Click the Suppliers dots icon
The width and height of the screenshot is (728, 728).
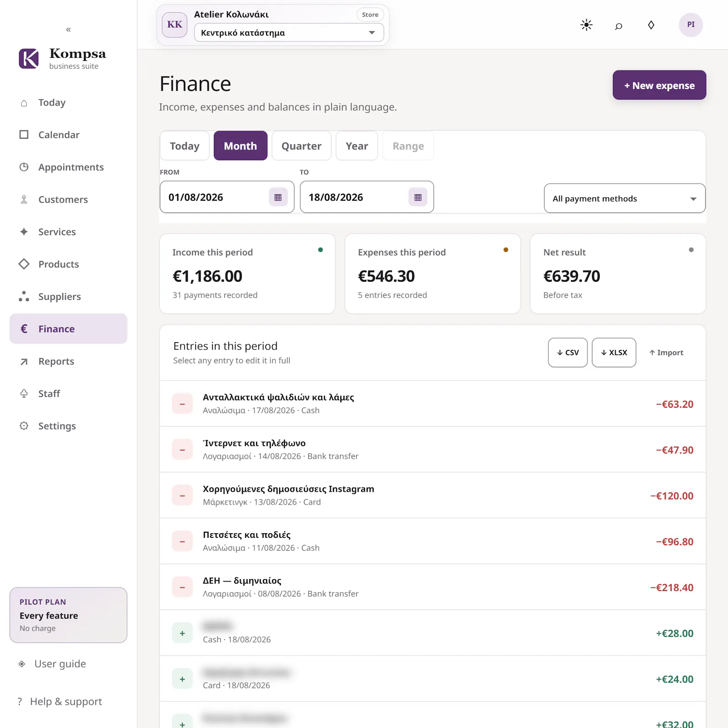pyautogui.click(x=24, y=296)
